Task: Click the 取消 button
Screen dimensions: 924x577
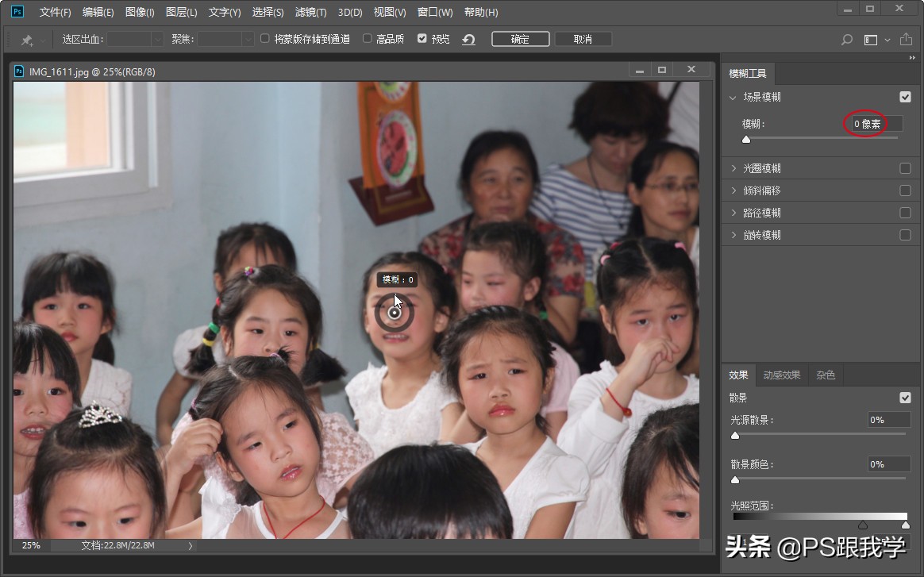Action: coord(583,39)
